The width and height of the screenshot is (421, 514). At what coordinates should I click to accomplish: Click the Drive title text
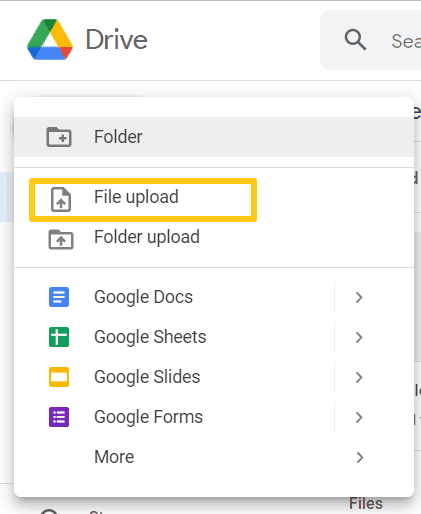(x=116, y=40)
